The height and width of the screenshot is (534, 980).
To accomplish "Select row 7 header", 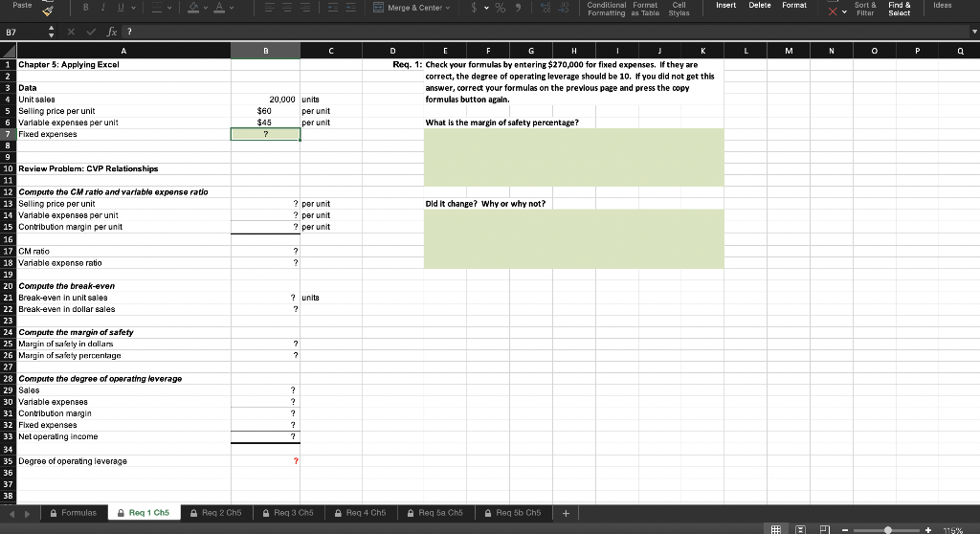I will click(x=8, y=134).
